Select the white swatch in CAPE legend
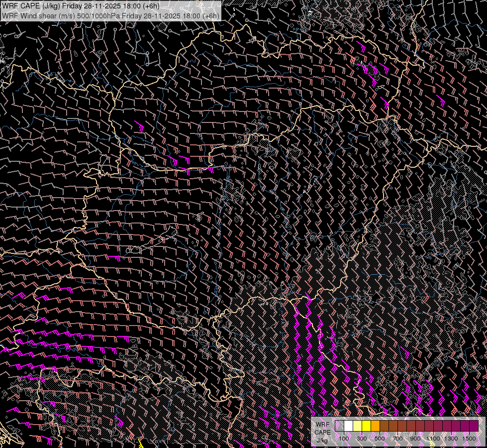Screen dimensions: 487x448 tap(348, 426)
